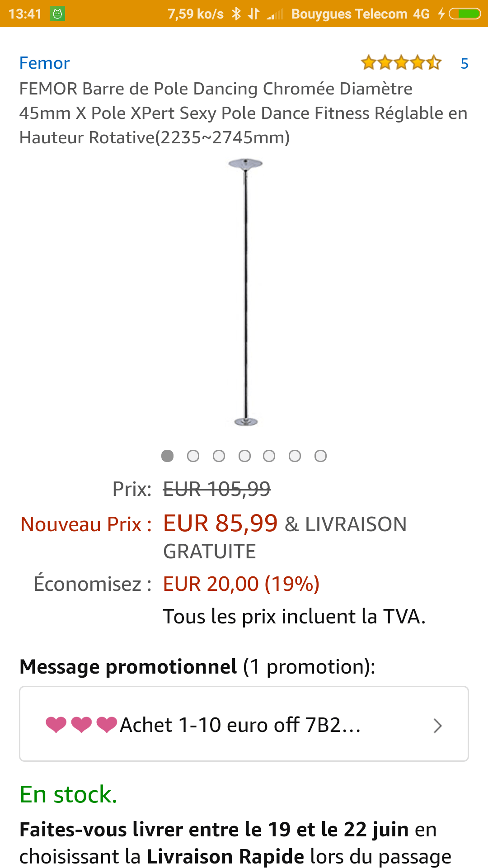Tap the product title text
Image resolution: width=488 pixels, height=868 pixels.
click(243, 113)
